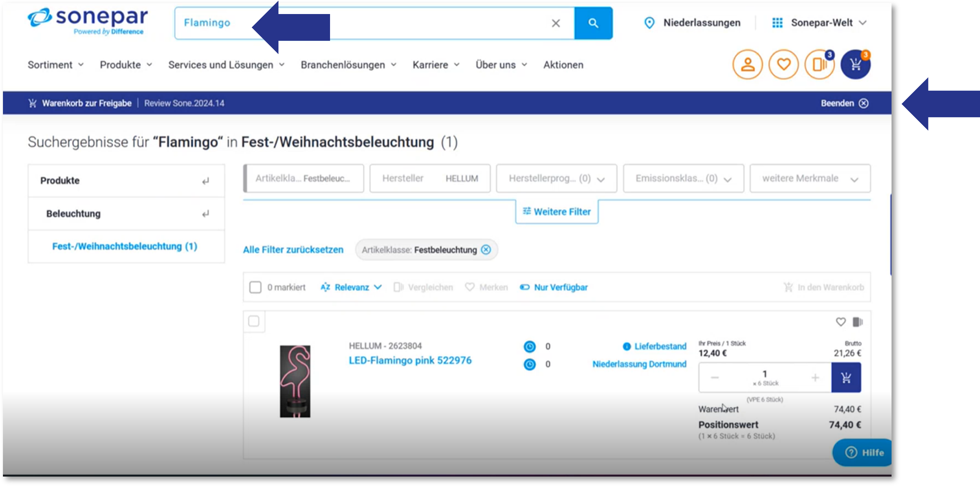Image resolution: width=980 pixels, height=486 pixels.
Task: Open the Herstellerprog... filter dropdown
Action: click(x=556, y=178)
